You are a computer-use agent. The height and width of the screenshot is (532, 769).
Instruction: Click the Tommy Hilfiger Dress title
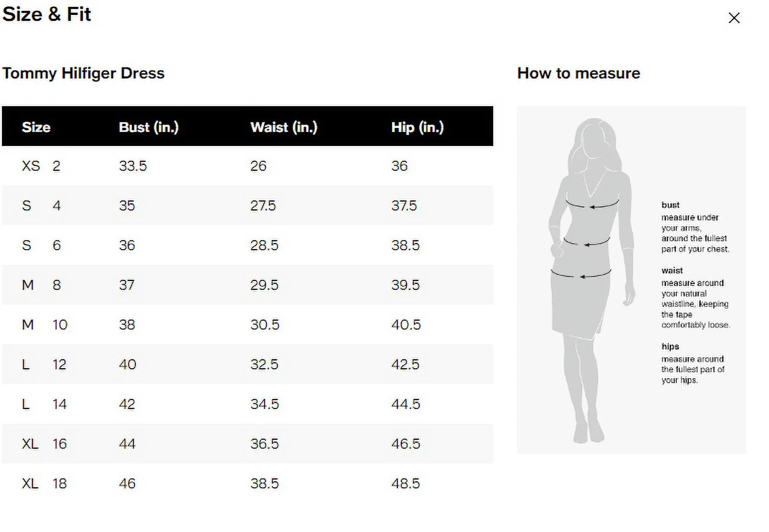coord(83,73)
